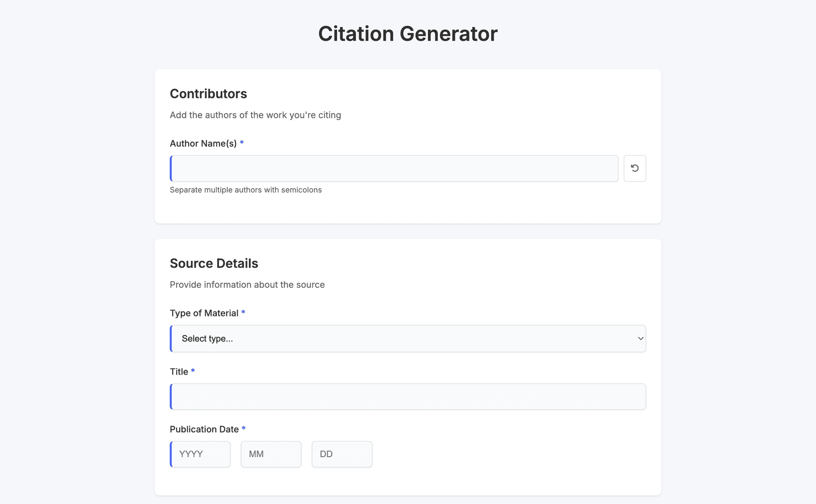
Task: Click the dropdown chevron on Select type
Action: tap(640, 338)
